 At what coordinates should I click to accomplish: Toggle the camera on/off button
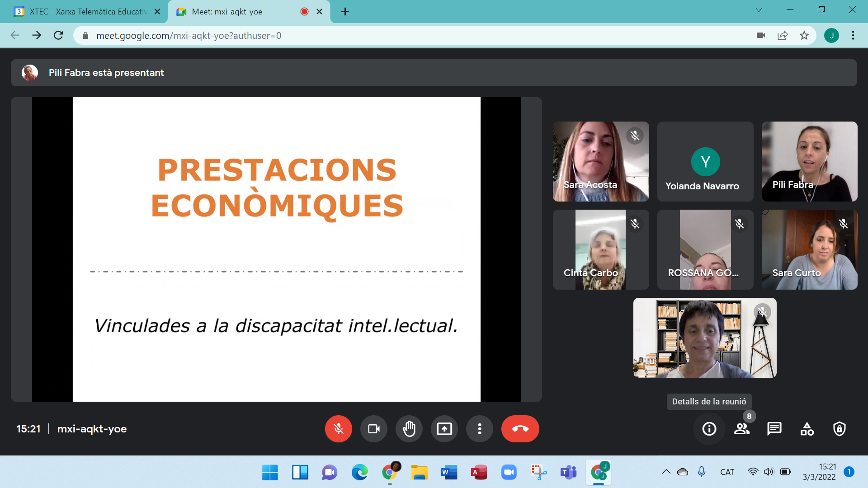(x=373, y=428)
